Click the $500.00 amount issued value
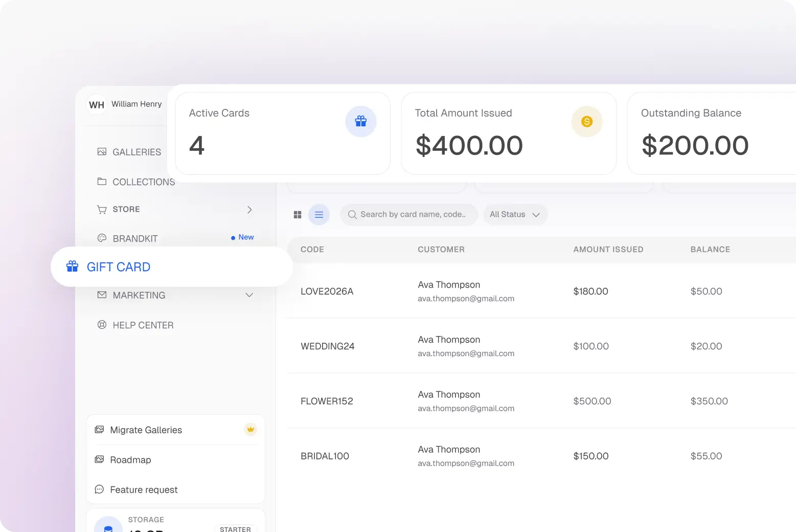This screenshot has height=532, width=796. pyautogui.click(x=592, y=401)
